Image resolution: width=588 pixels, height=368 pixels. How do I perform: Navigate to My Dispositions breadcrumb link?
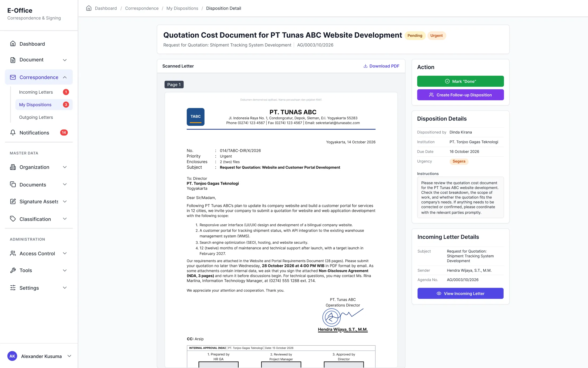coord(182,8)
